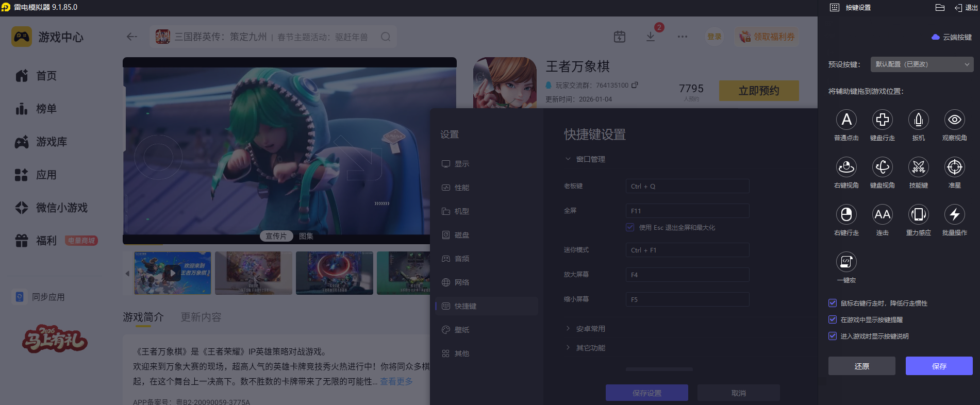
Task: Open 性能 settings category
Action: [x=487, y=188]
